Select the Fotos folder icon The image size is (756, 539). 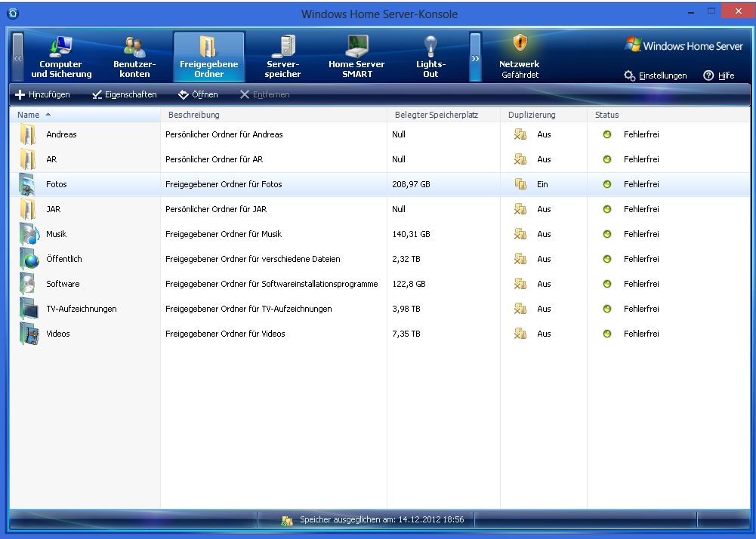click(x=28, y=184)
